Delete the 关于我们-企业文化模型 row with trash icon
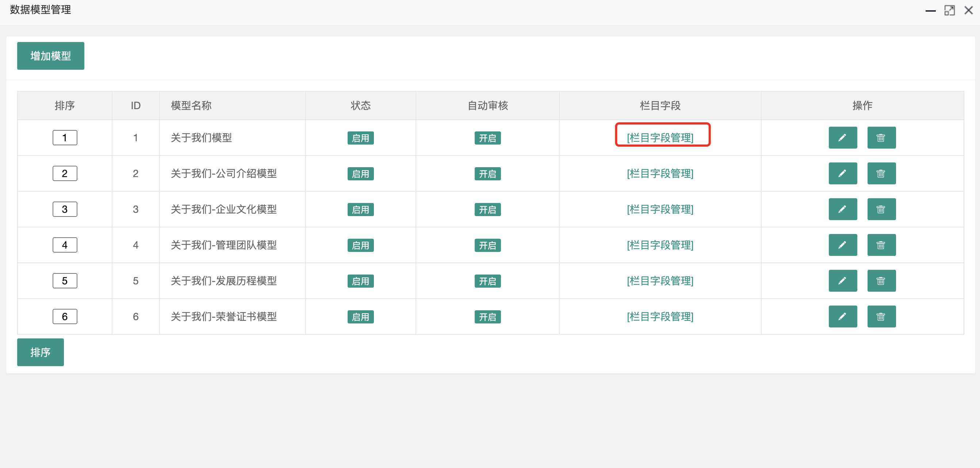Screen dimensions: 980x468 point(881,209)
